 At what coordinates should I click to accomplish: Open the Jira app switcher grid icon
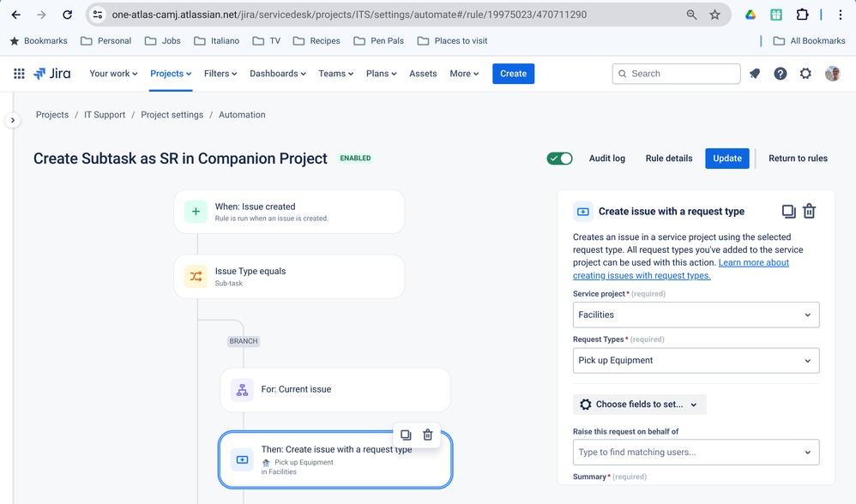coord(19,74)
